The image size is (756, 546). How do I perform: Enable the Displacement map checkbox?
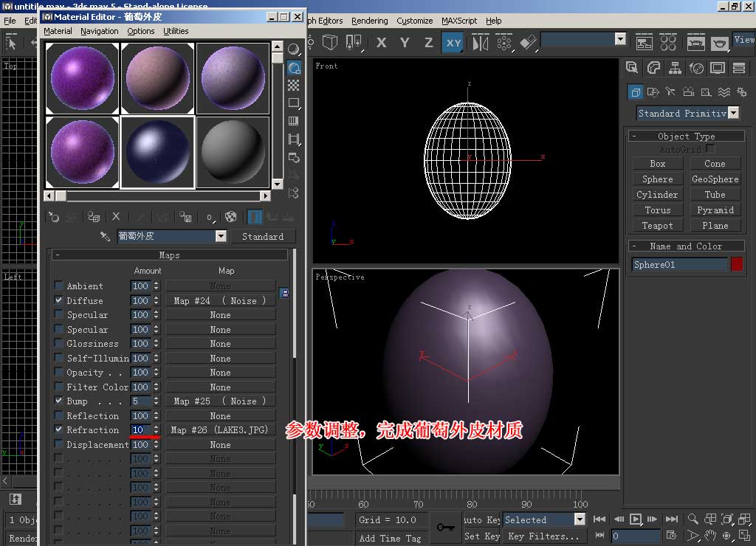(x=58, y=444)
